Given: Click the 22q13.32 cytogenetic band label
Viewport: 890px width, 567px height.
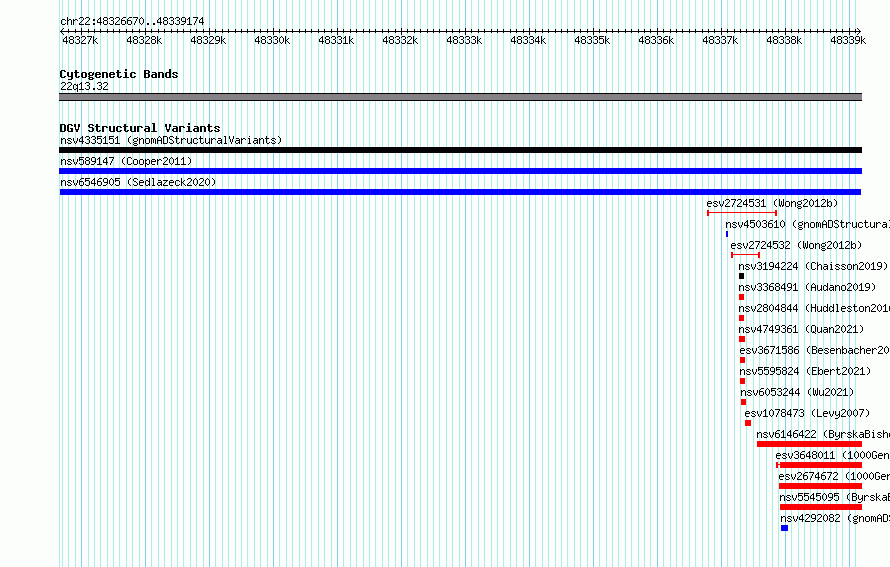Looking at the screenshot, I should [84, 86].
